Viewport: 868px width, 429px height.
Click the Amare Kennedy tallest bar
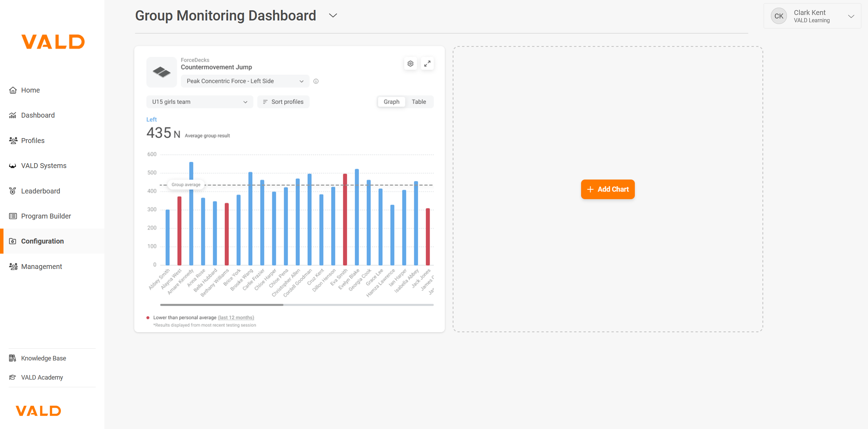click(191, 214)
